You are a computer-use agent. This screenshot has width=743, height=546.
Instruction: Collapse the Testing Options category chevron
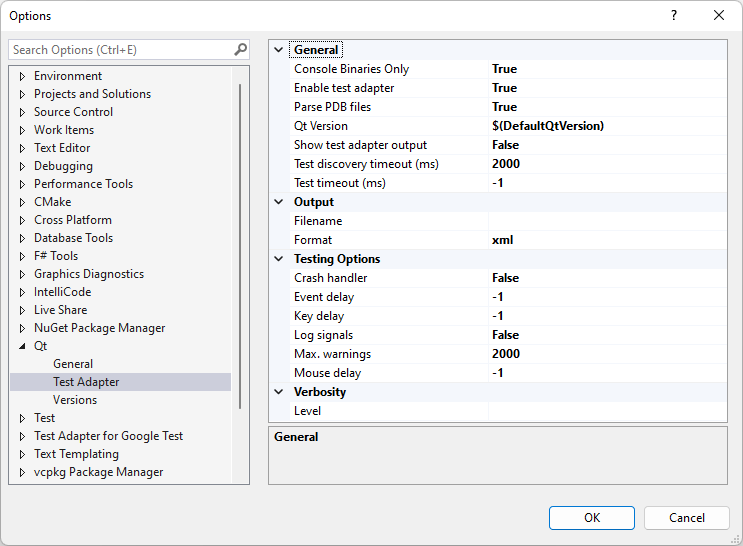[x=279, y=259]
